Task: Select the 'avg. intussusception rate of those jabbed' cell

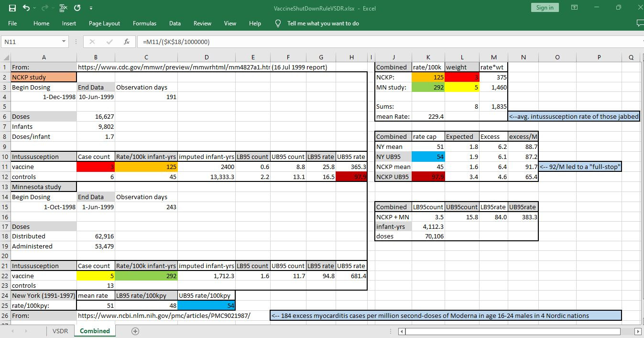Action: point(573,117)
